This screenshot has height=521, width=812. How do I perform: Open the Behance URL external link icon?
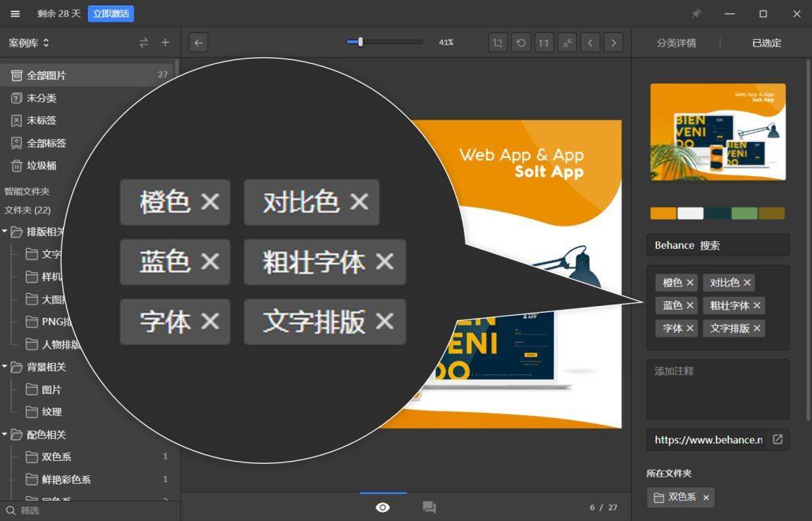point(777,439)
